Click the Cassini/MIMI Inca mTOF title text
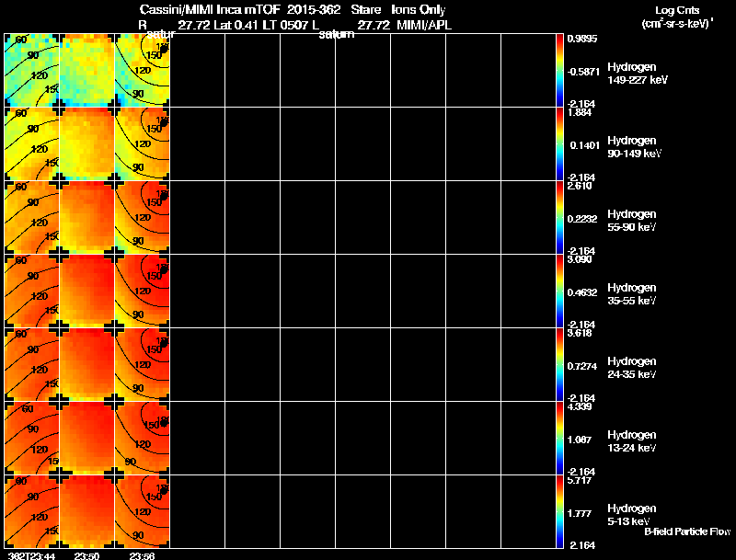The width and height of the screenshot is (736, 560). (x=210, y=10)
